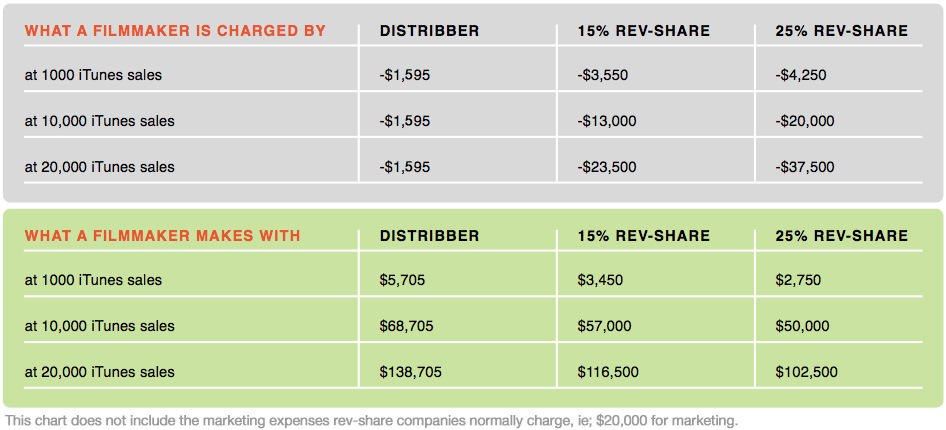This screenshot has width=946, height=430.
Task: Select the 25% Rev-Share header in the gray table
Action: 841,31
